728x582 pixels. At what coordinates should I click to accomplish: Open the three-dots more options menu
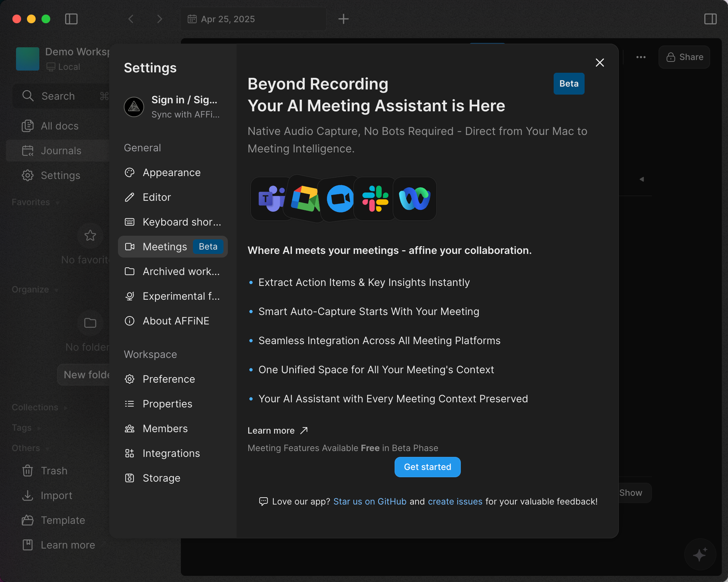pos(641,57)
